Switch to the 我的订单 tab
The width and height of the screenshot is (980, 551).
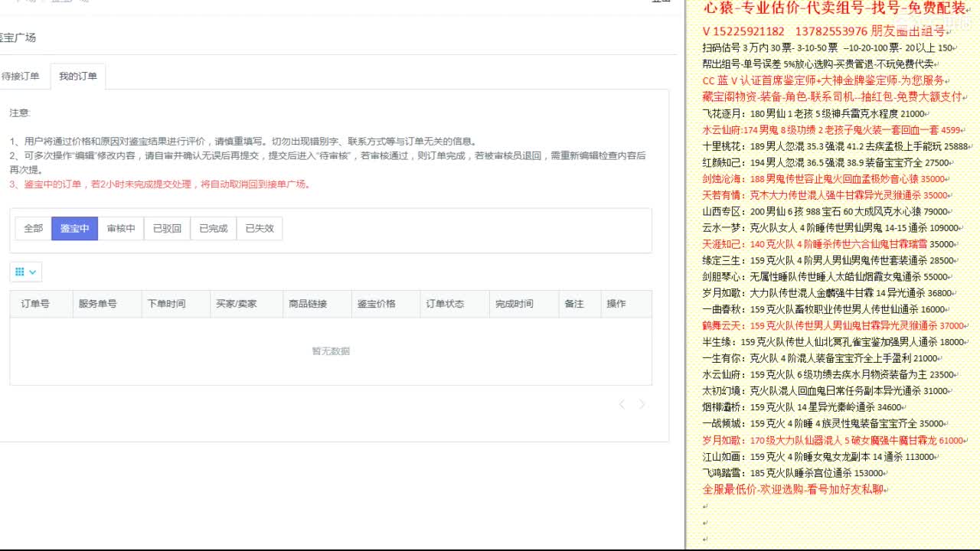pos(77,76)
